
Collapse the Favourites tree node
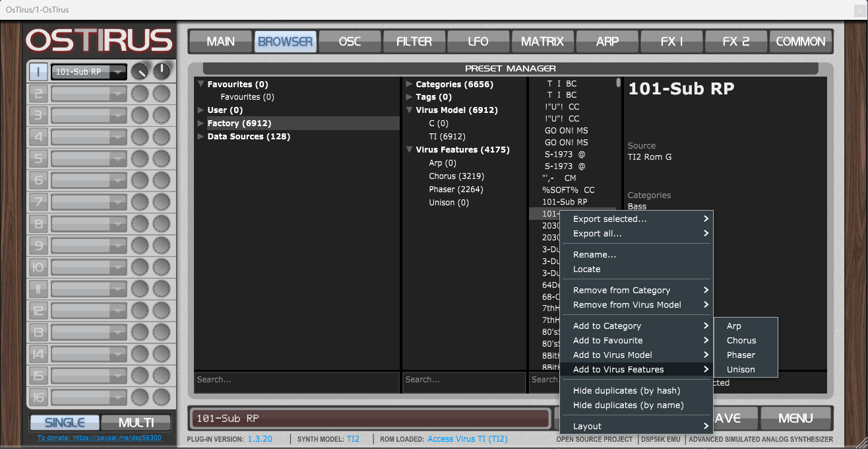[201, 84]
